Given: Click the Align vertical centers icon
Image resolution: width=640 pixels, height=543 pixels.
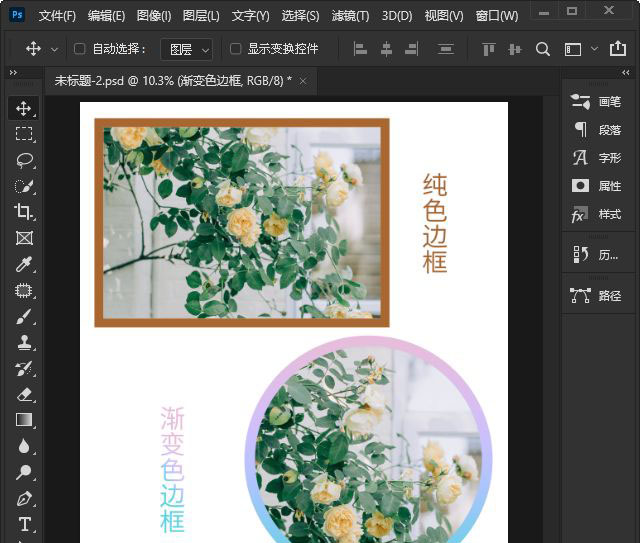Looking at the screenshot, I should coord(515,49).
